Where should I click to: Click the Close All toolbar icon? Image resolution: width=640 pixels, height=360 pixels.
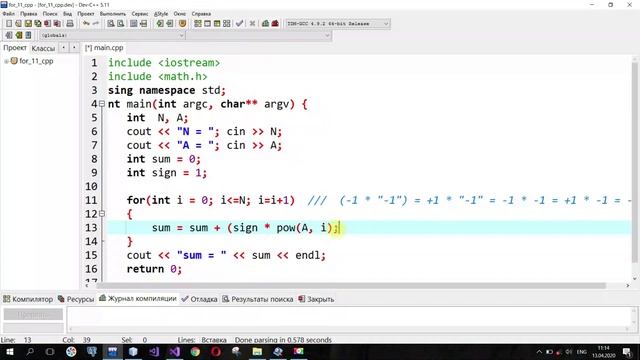pos(58,24)
